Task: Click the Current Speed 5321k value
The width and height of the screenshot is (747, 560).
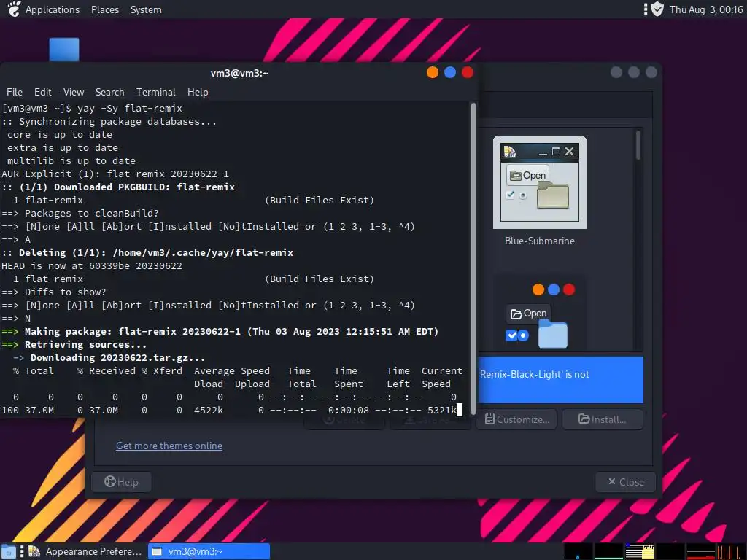Action: coord(442,410)
